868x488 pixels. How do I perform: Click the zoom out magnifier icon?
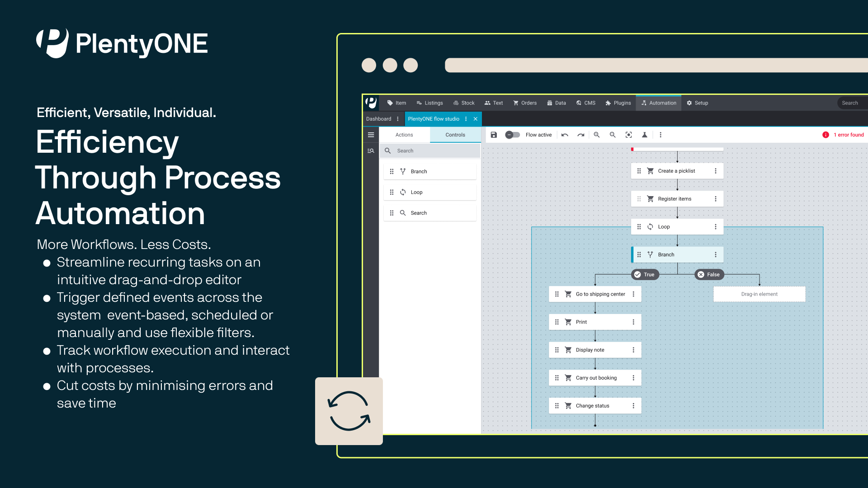613,135
